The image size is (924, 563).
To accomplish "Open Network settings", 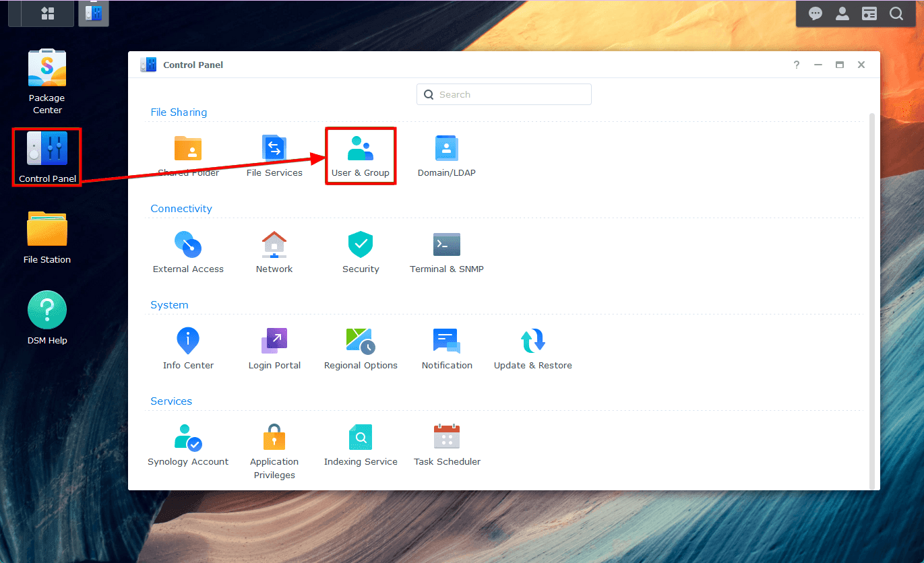I will [x=274, y=252].
